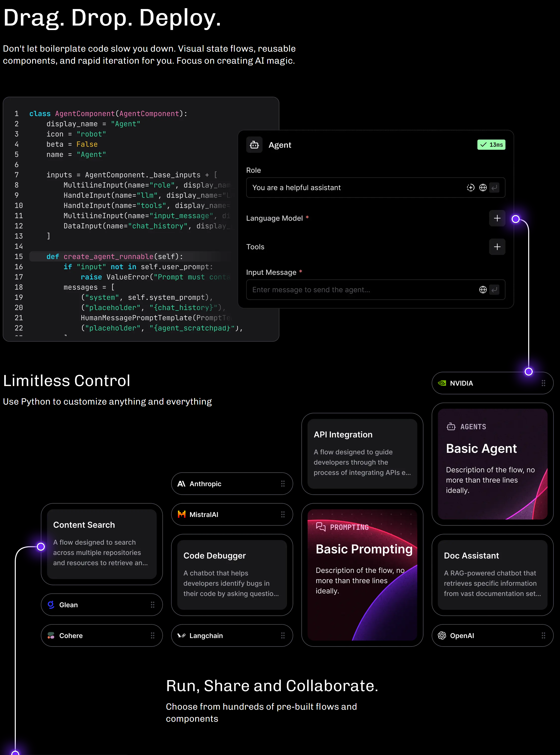This screenshot has height=755, width=560.
Task: Select the MistralAI component label
Action: (x=204, y=515)
